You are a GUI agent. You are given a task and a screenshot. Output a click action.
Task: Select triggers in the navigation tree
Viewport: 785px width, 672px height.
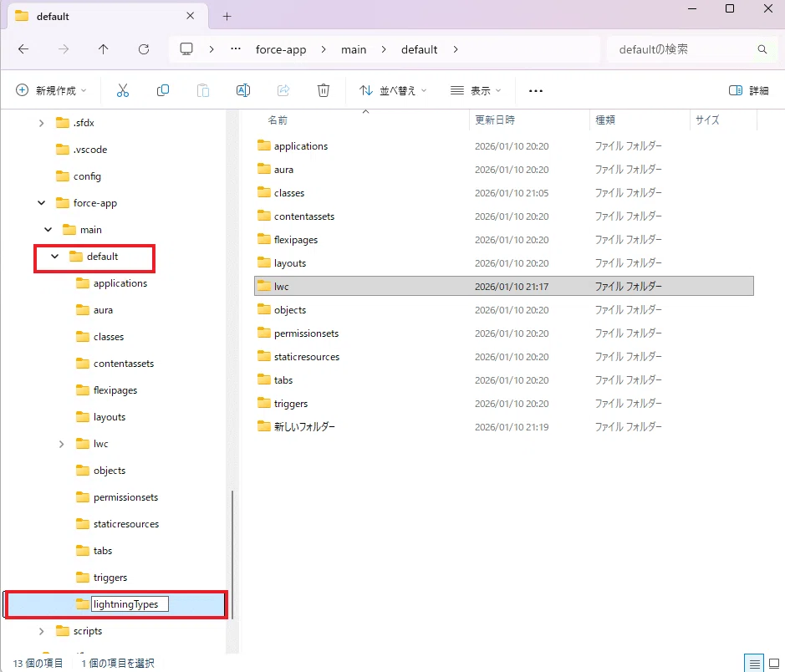110,578
